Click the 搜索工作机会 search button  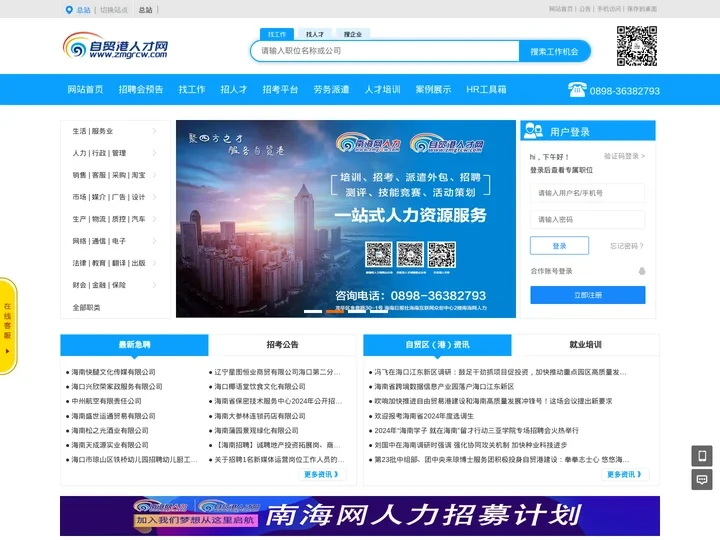(x=554, y=51)
